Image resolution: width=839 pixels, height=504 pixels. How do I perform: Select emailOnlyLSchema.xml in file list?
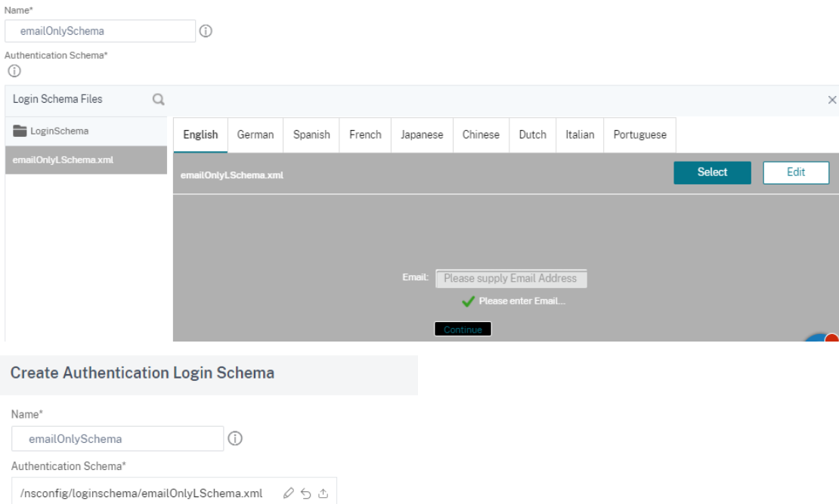coord(86,160)
